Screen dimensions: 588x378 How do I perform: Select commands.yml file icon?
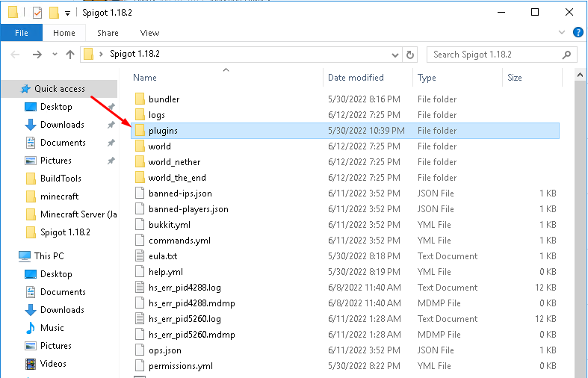click(140, 241)
